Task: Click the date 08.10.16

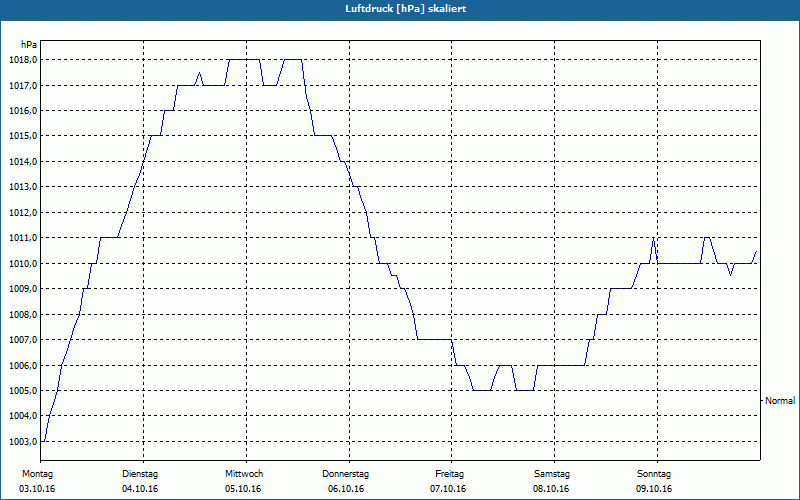Action: (551, 489)
